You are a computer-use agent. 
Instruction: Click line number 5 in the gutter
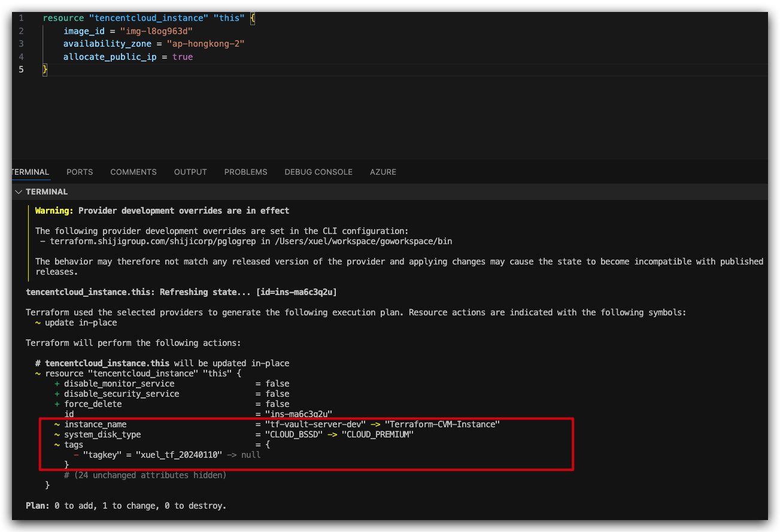22,69
